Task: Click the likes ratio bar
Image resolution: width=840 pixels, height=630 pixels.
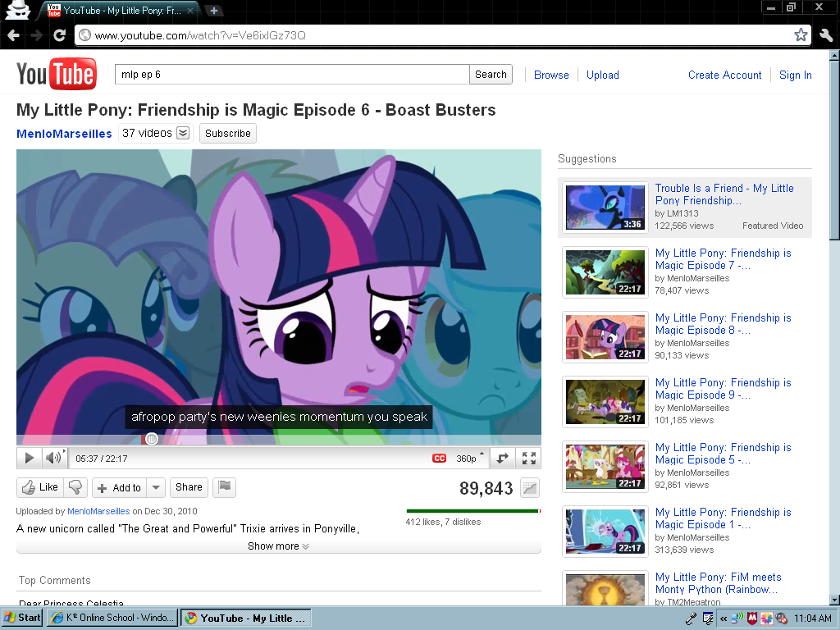Action: pos(473,511)
